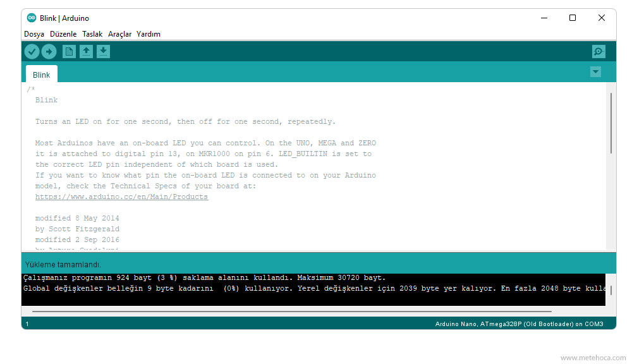Click the 'Most Arduinos have an on-board LED' line

(205, 143)
